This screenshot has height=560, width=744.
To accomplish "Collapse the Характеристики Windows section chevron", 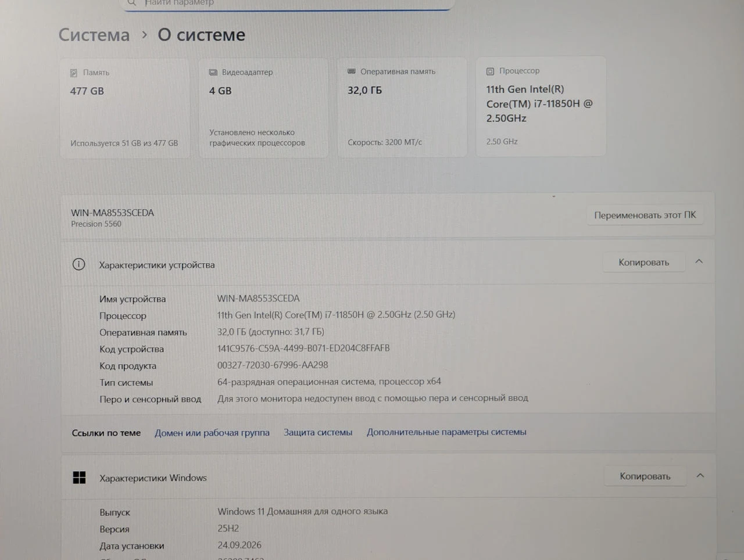I will point(700,475).
